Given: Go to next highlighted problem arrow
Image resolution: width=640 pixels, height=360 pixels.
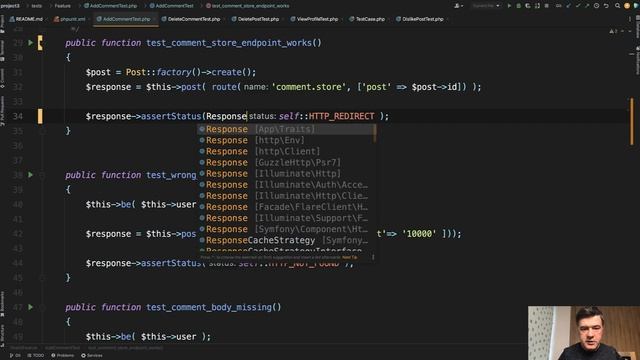Looking at the screenshot, I should click(631, 31).
